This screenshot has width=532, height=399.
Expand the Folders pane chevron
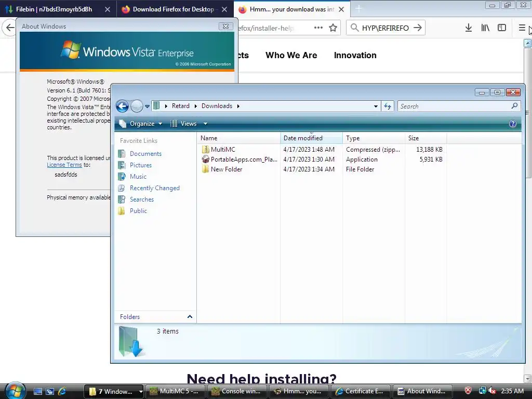pyautogui.click(x=190, y=316)
